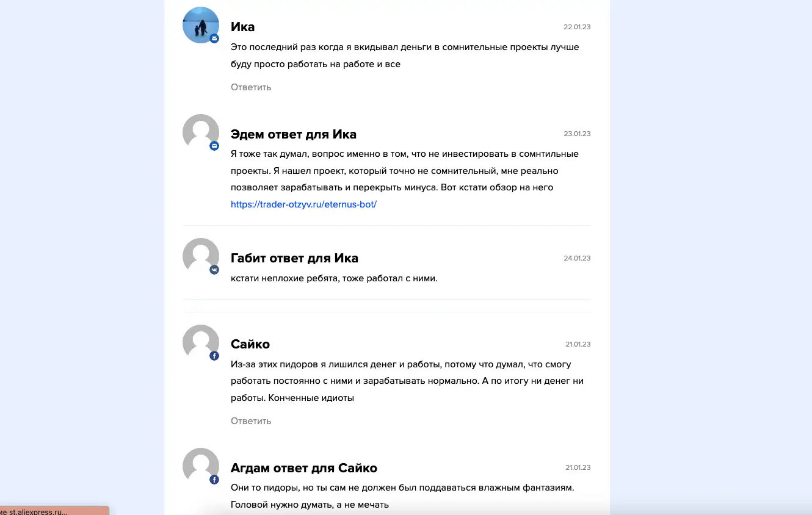Click the aliexpress status bar at bottom left
The width and height of the screenshot is (812, 515).
54,511
